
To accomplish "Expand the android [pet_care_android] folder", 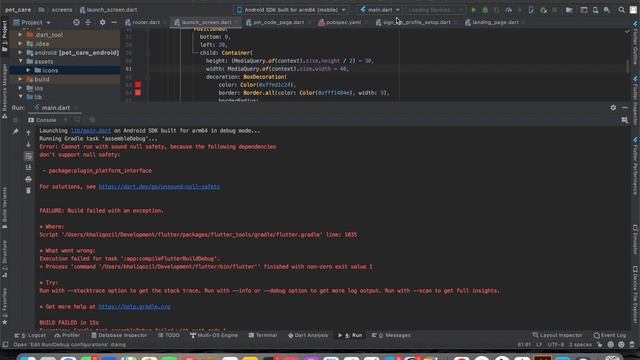I will tap(20, 53).
